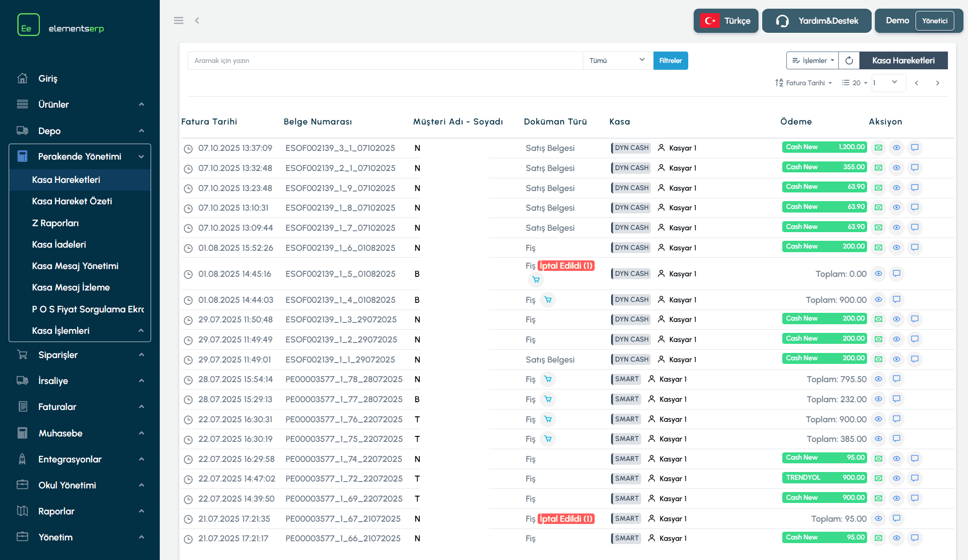Go to the next page with the right arrow
968x560 pixels.
coord(937,83)
